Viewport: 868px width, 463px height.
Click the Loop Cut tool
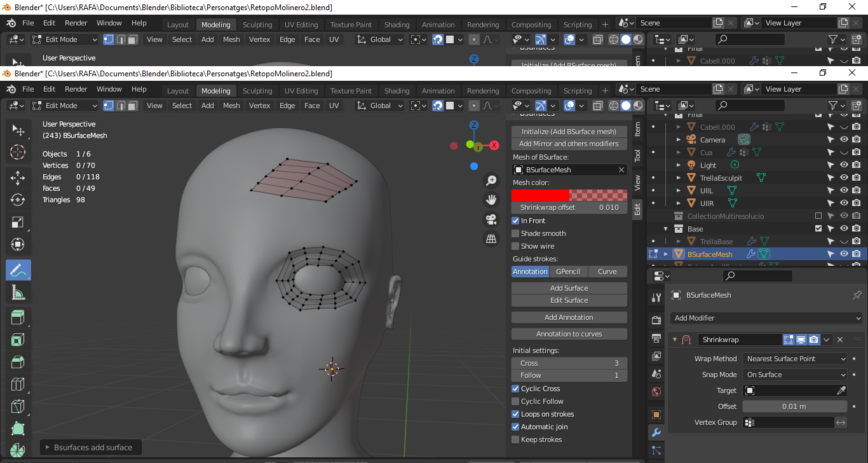18,384
